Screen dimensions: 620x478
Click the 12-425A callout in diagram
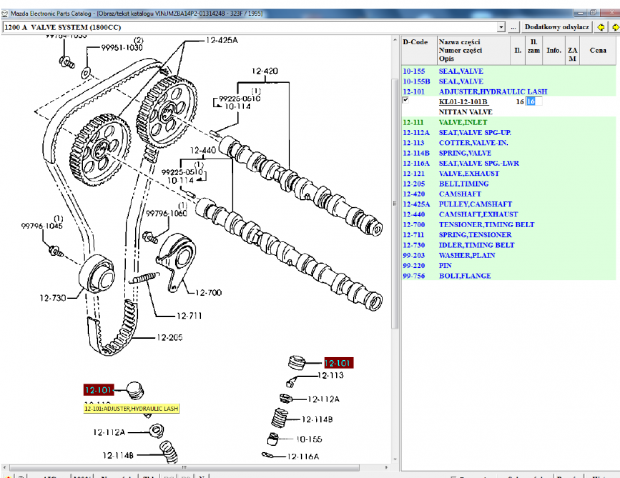click(x=222, y=40)
